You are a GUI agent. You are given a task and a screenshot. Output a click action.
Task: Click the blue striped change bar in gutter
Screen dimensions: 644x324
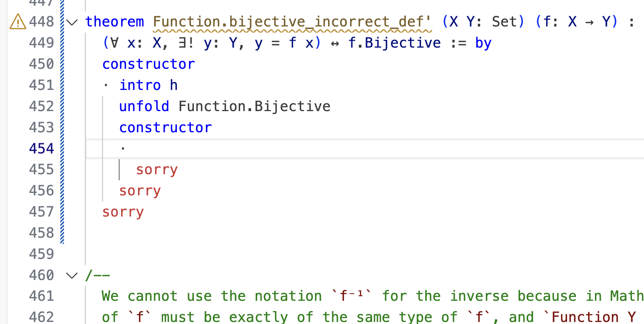click(62, 122)
